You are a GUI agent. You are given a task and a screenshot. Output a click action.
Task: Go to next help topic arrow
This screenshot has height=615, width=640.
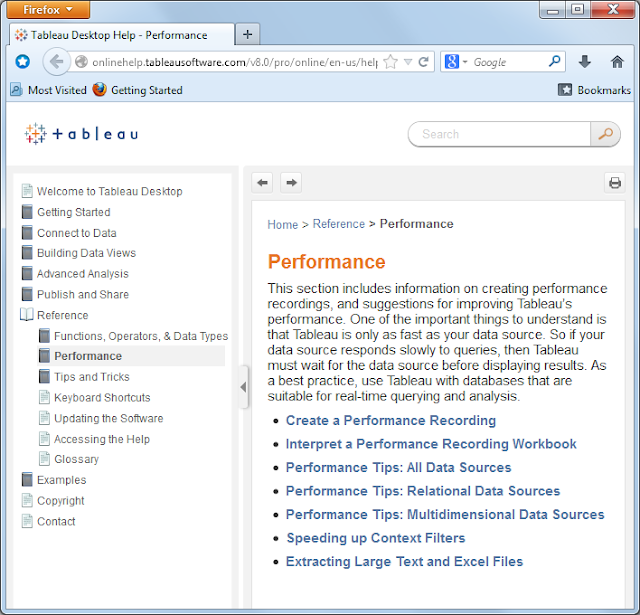coord(291,182)
